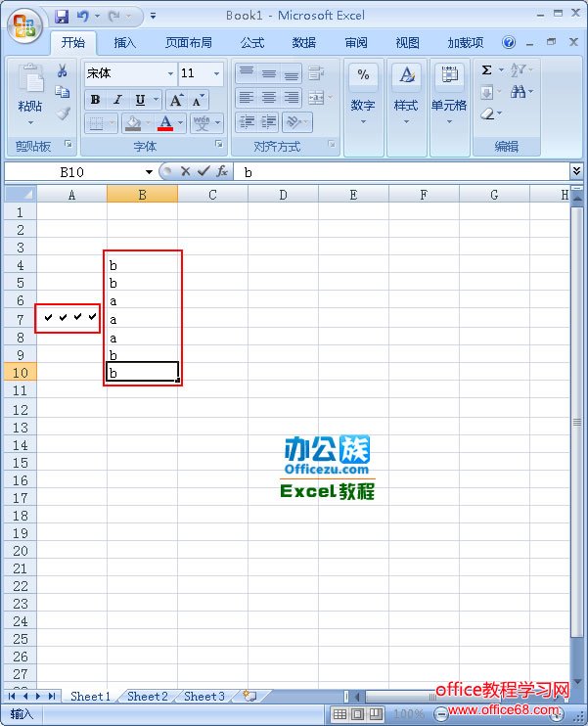Screen dimensions: 588x726
Task: Increase cell indent
Action: click(x=268, y=122)
